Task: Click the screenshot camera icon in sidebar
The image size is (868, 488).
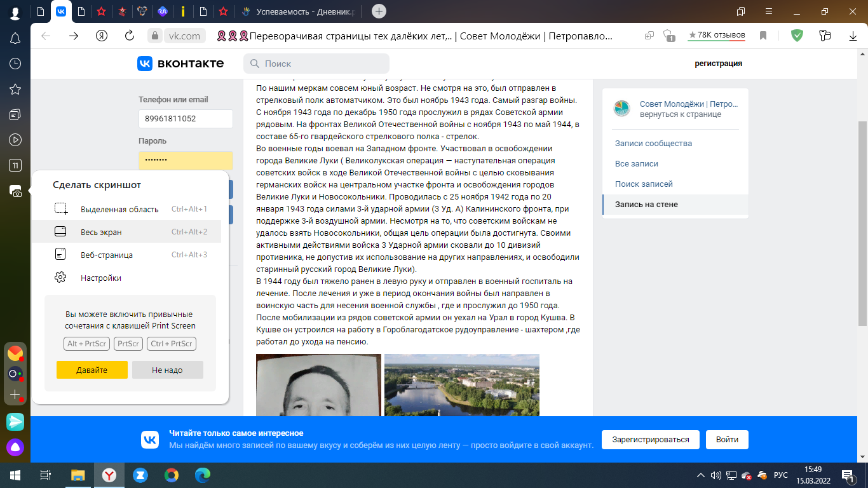Action: click(15, 191)
